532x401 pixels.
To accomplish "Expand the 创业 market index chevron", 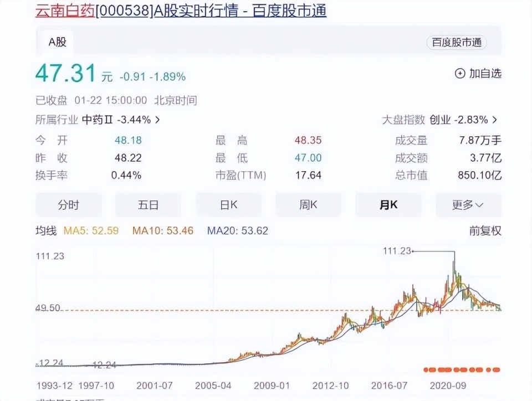I will (x=495, y=120).
